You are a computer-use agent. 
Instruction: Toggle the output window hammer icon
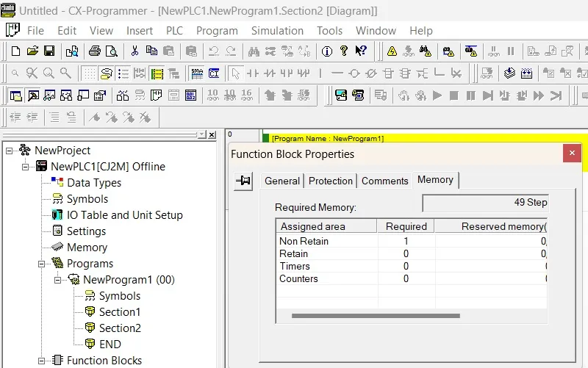33,95
